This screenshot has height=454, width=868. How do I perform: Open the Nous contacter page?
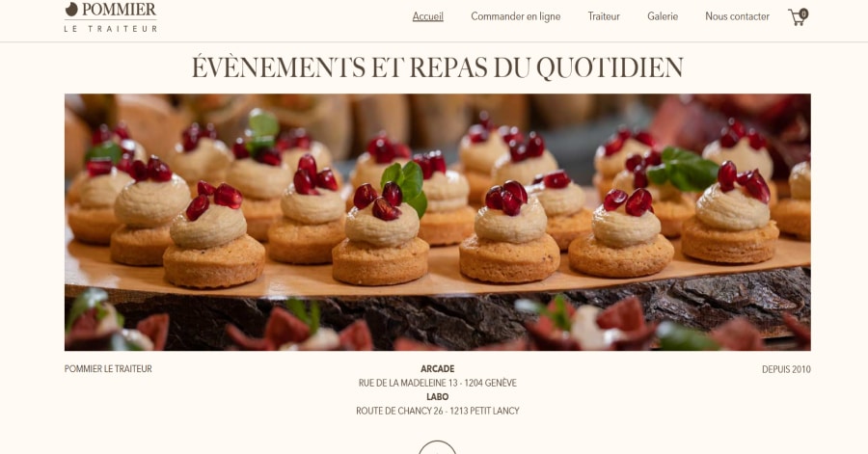(x=737, y=16)
